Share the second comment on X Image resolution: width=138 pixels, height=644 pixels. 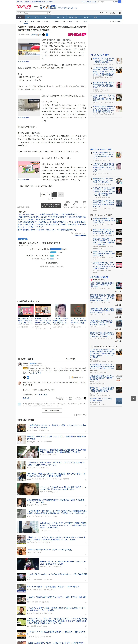tap(85, 398)
